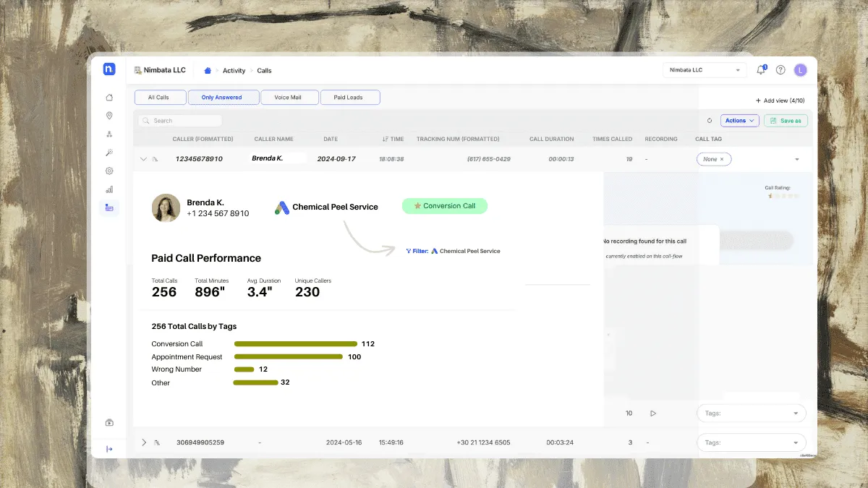Open the location pin icon in the sidebar

click(109, 116)
